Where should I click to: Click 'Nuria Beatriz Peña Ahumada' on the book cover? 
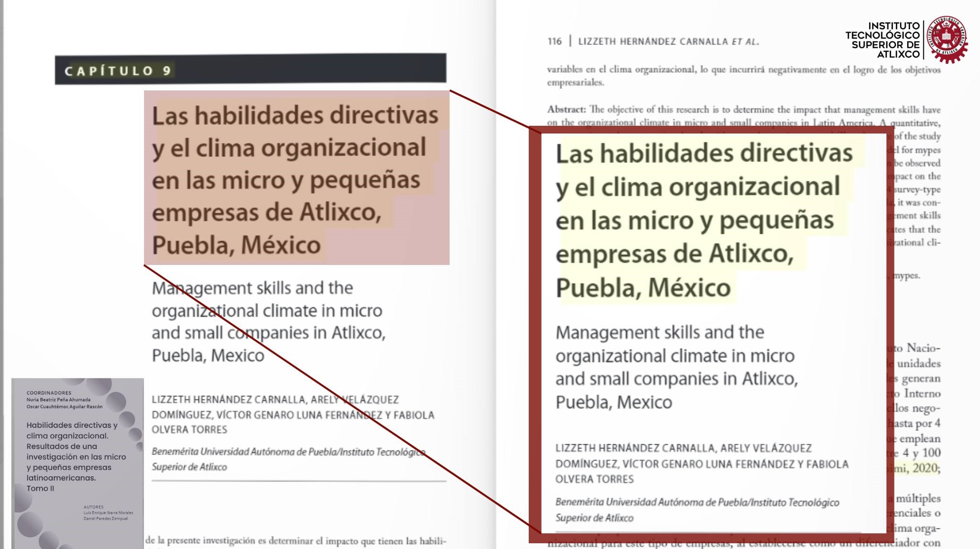(x=58, y=400)
